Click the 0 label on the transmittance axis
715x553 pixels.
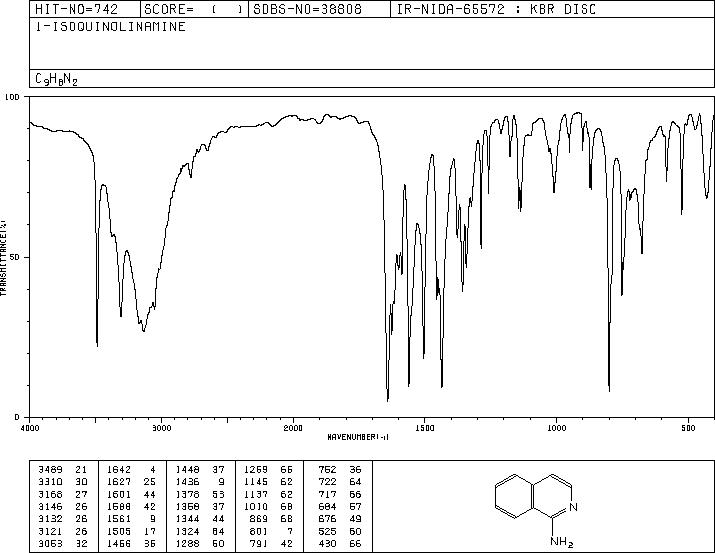[17, 417]
